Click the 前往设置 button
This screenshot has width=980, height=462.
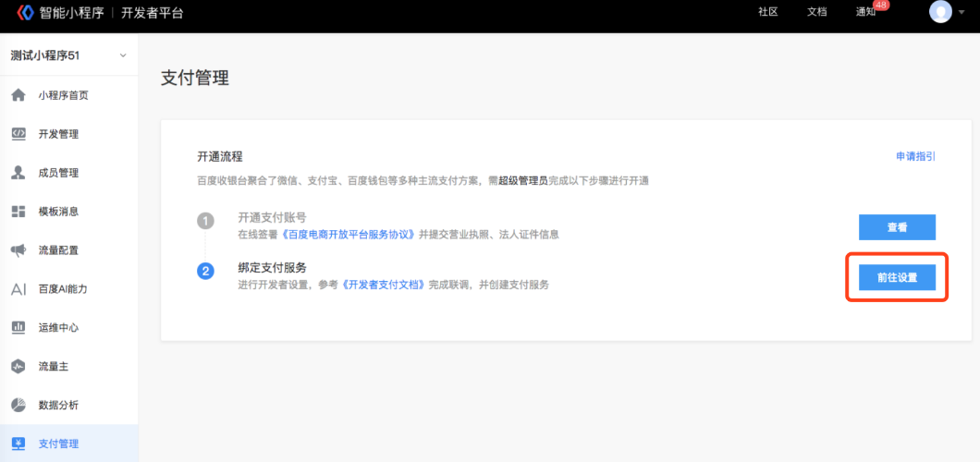pyautogui.click(x=897, y=278)
